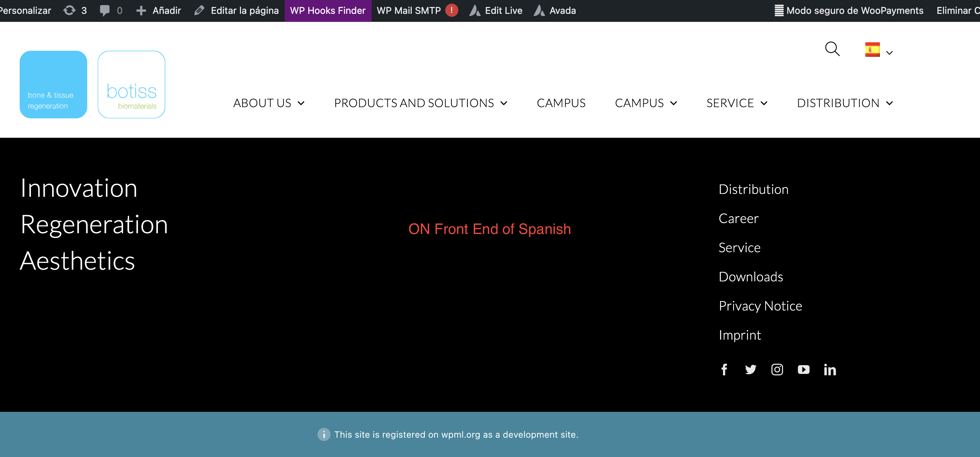The height and width of the screenshot is (457, 980).
Task: Click the WooPayments safe mode list icon
Action: 779,10
